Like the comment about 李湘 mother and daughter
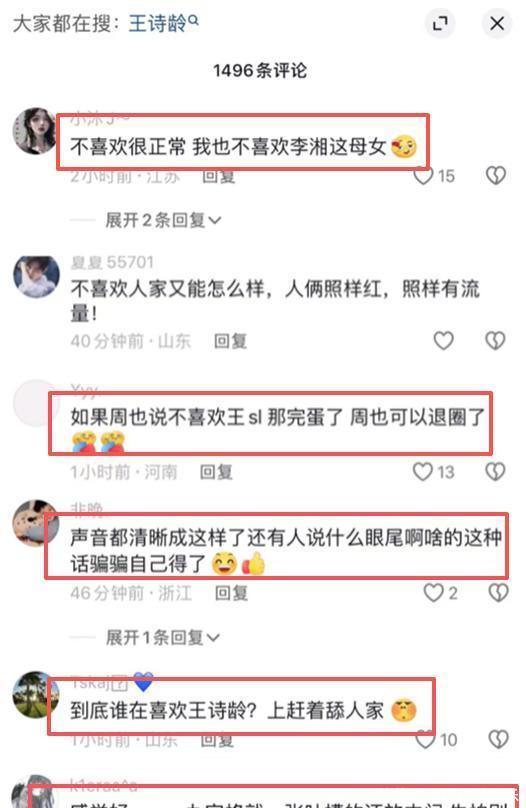Viewport: 526px width, 808px height. coord(423,176)
